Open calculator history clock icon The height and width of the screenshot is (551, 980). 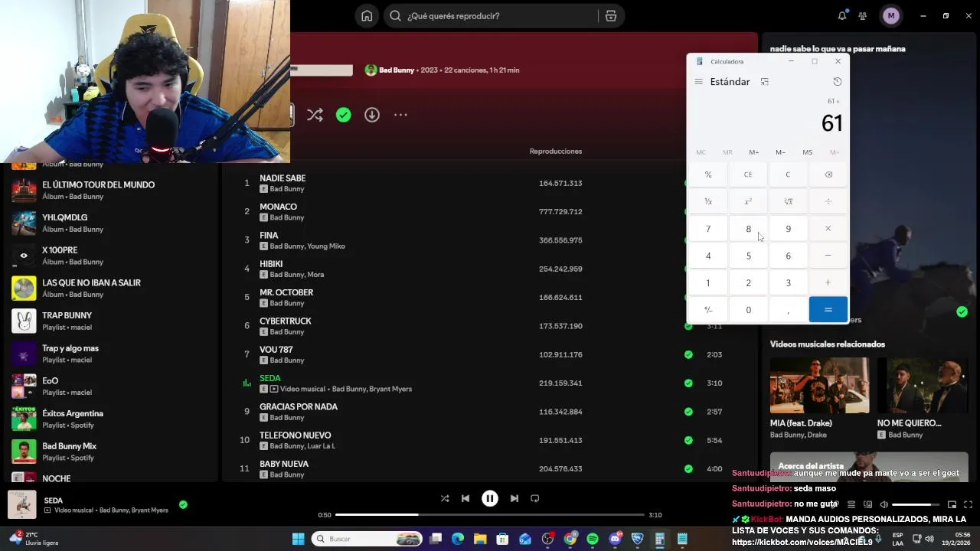(837, 82)
